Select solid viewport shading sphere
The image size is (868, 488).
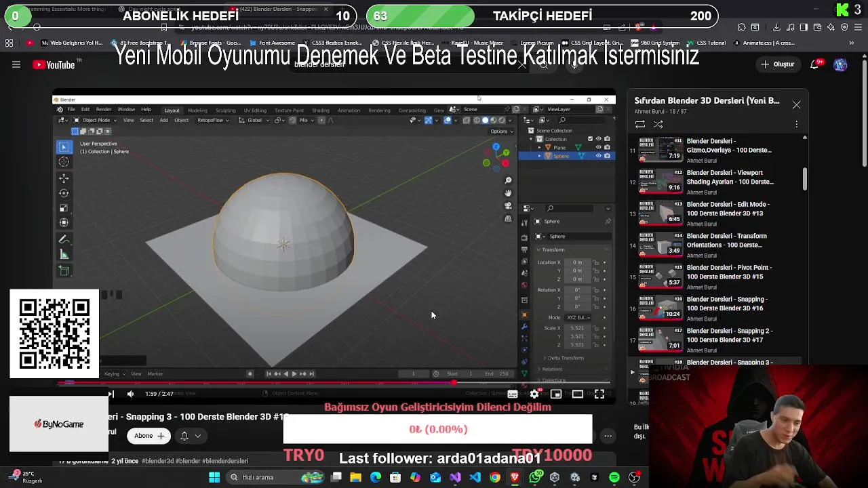coord(484,120)
